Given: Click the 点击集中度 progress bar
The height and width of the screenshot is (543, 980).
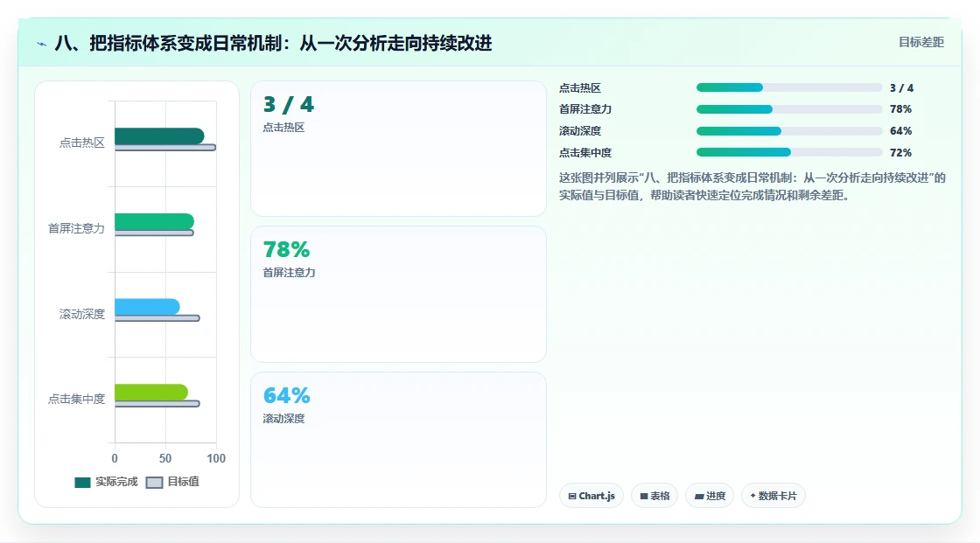Looking at the screenshot, I should (x=789, y=152).
